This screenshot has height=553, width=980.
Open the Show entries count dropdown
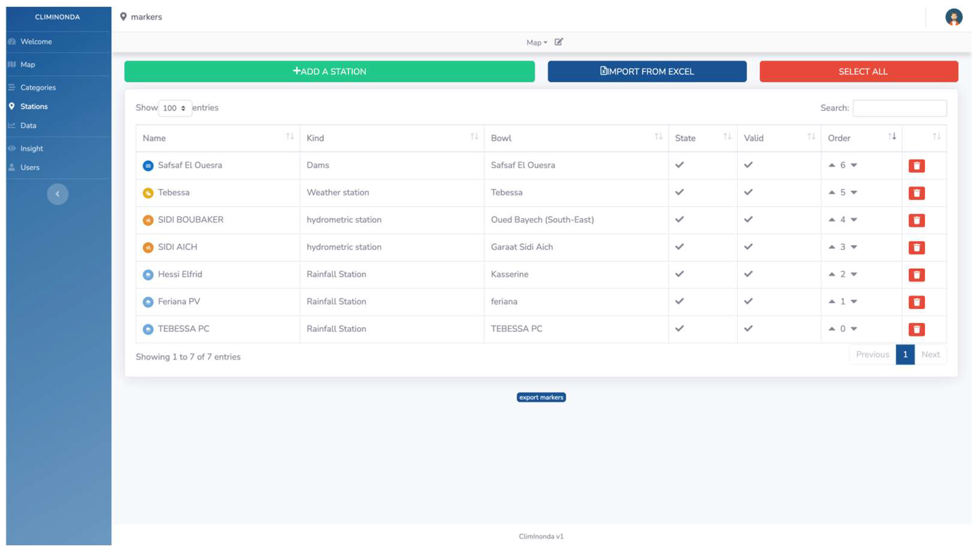pos(175,108)
